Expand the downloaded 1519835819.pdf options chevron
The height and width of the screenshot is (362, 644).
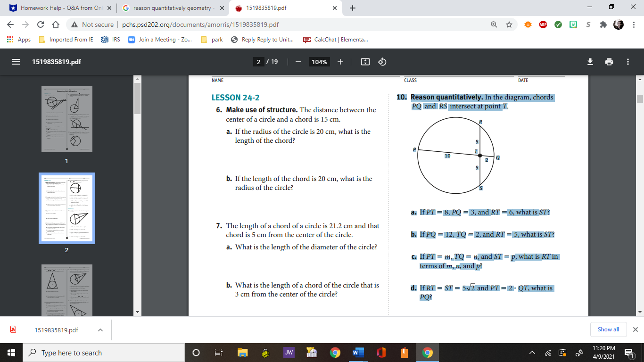point(99,329)
